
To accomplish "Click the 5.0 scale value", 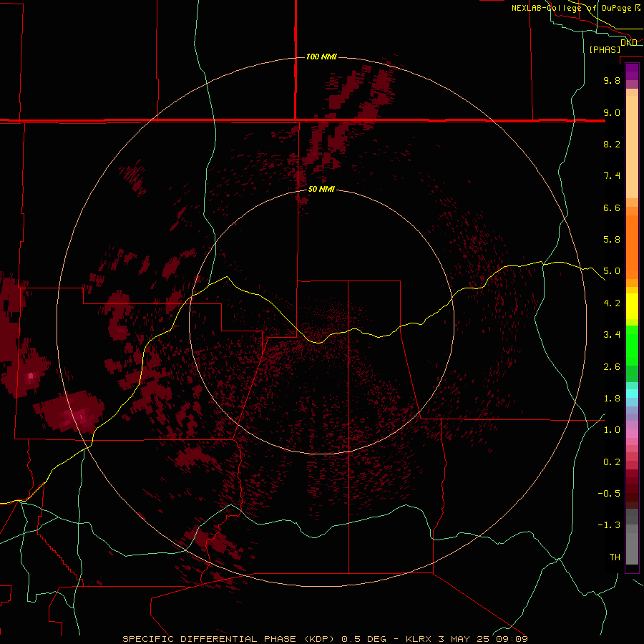I will click(x=612, y=271).
